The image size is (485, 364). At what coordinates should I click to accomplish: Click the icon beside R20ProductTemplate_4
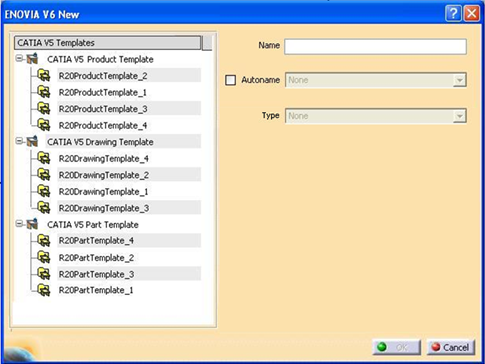(44, 125)
